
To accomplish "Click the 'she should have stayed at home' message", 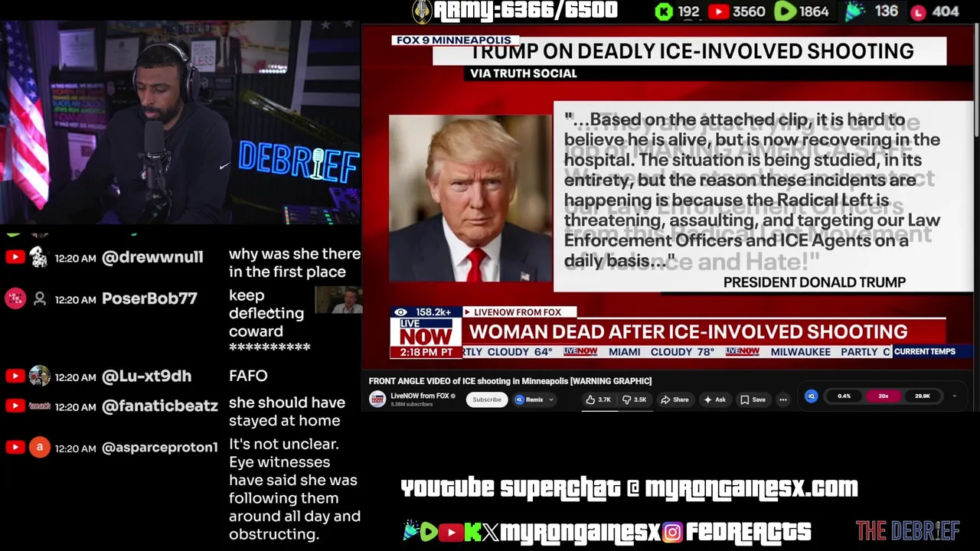I will tap(287, 412).
